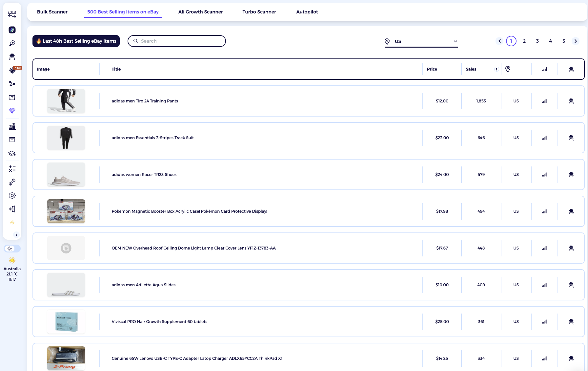This screenshot has height=371, width=588.
Task: Click Last 48h Best Selling eBay items button
Action: point(76,41)
